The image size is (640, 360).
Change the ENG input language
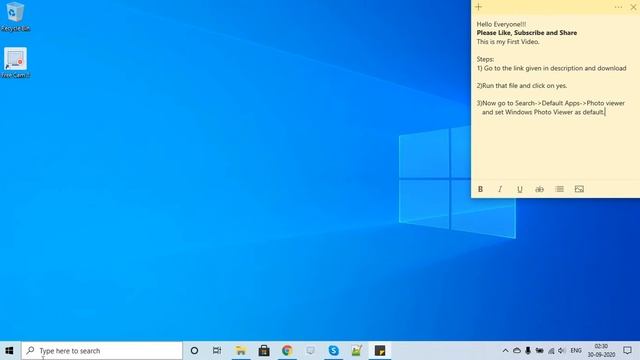(x=576, y=351)
